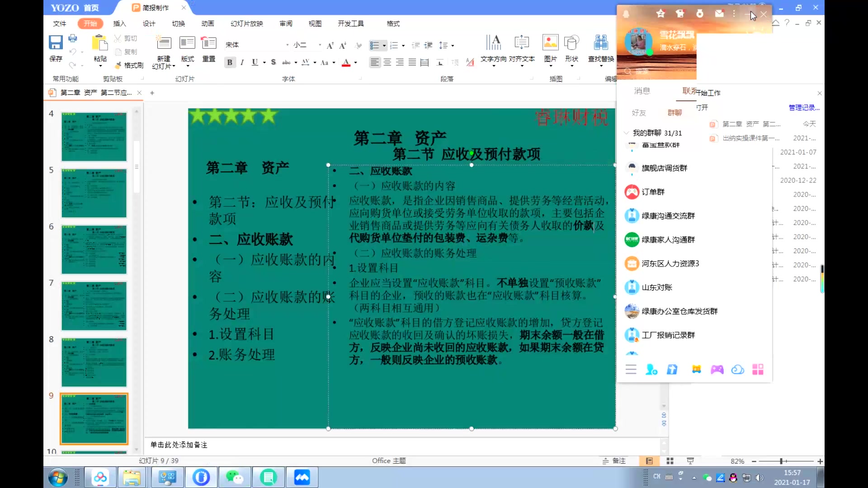This screenshot has height=488, width=868.
Task: Click text shadow S icon
Action: [274, 62]
